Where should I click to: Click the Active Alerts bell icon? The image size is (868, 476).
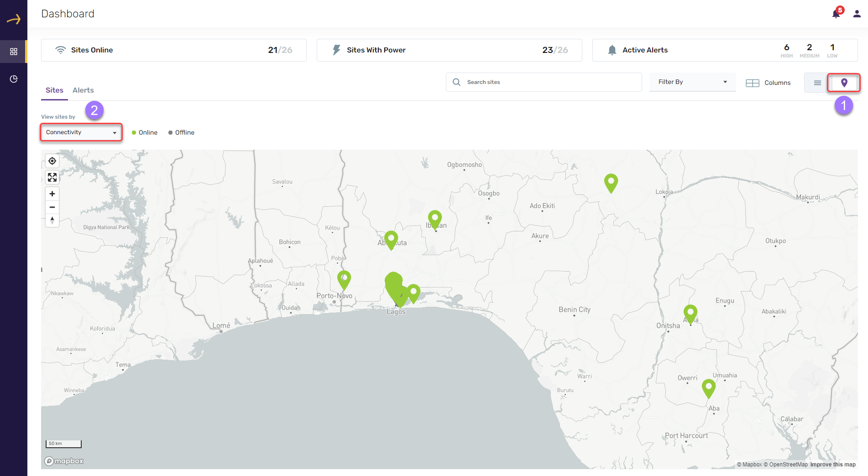click(x=612, y=50)
